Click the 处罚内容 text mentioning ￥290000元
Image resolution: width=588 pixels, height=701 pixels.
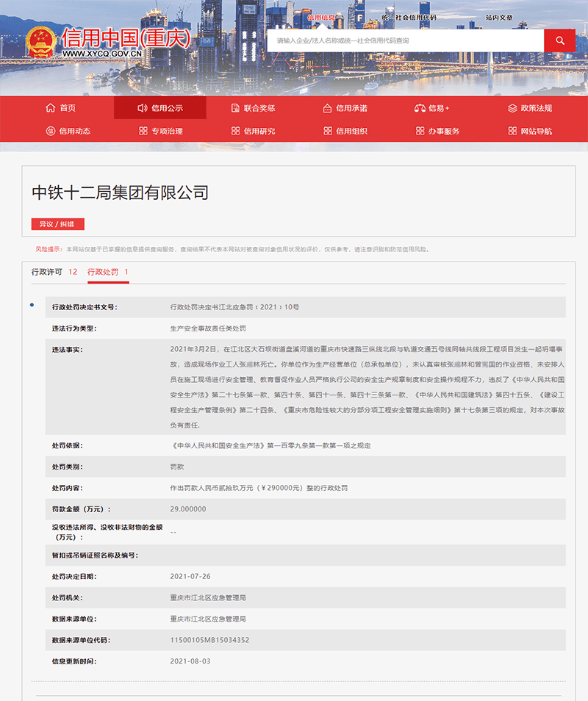pos(259,488)
